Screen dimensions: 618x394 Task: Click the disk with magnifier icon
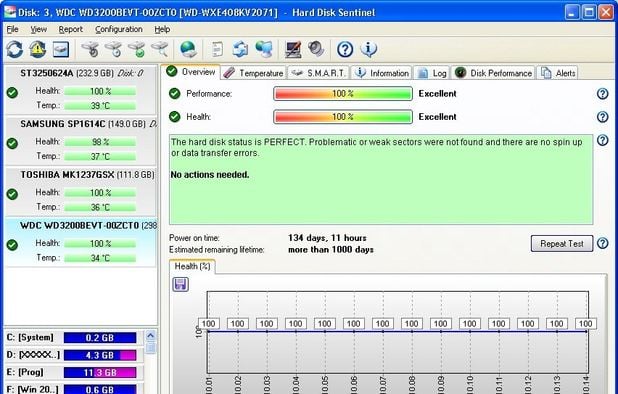point(160,49)
